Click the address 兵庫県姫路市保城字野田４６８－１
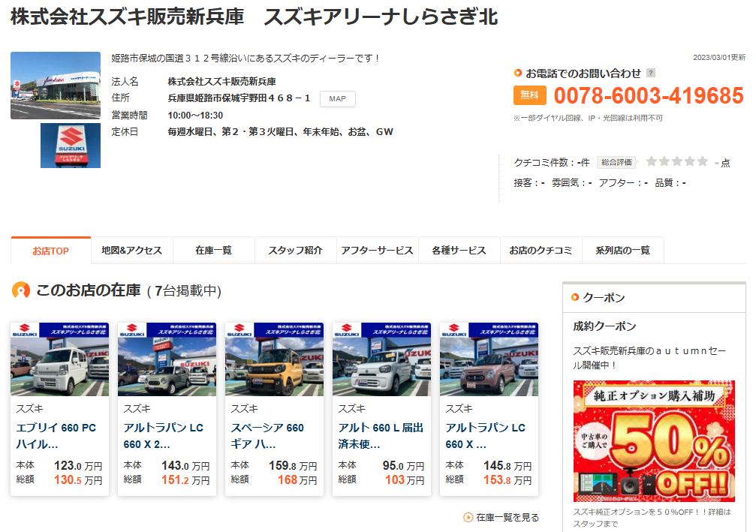 coord(239,98)
